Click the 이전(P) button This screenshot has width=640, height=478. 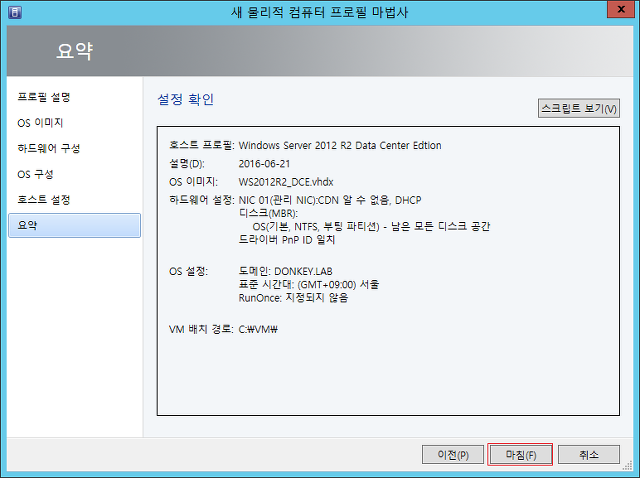(x=453, y=454)
